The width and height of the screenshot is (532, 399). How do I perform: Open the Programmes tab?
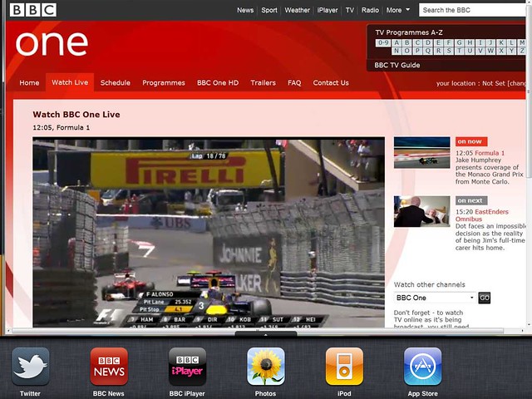164,83
